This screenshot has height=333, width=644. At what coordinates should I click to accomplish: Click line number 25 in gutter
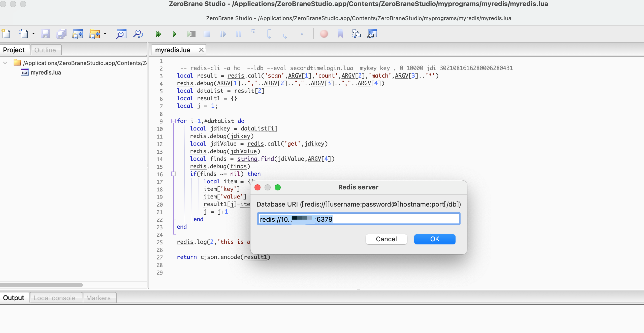point(160,242)
